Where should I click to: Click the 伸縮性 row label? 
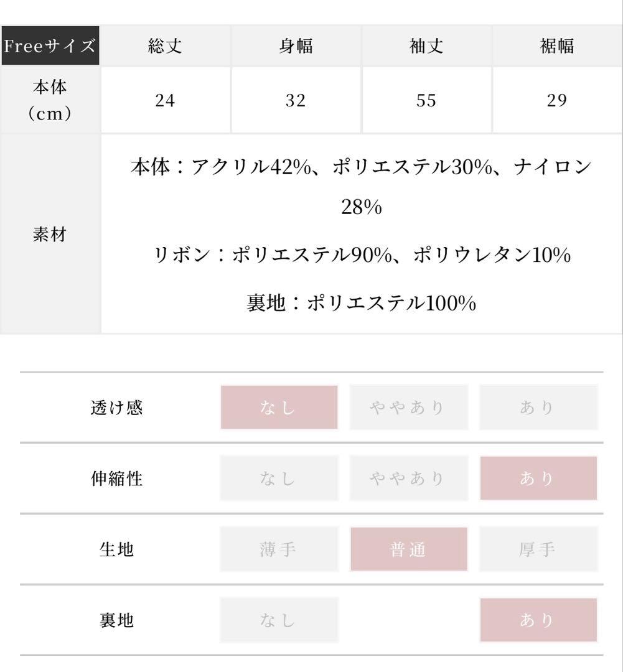(116, 478)
